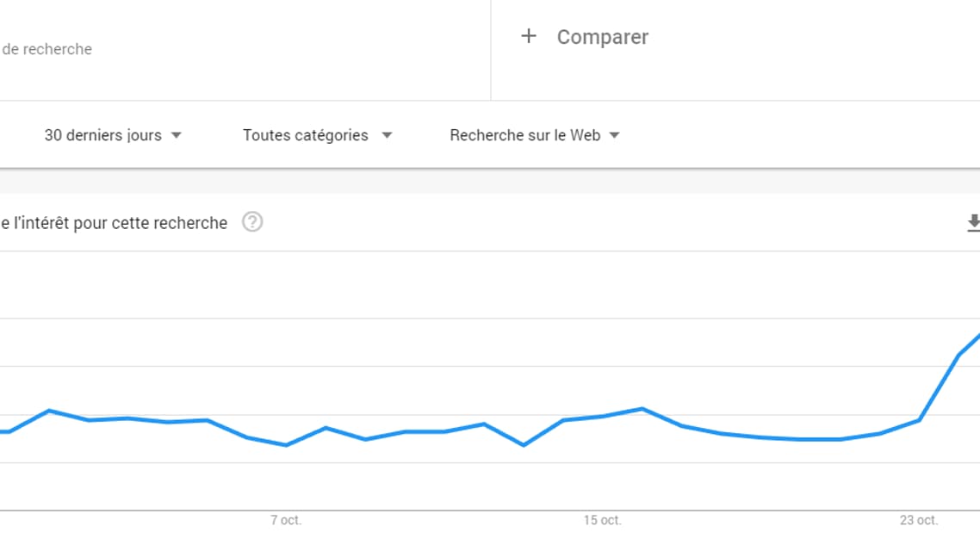Expand the Recherche sur le Web arrow
Screen dimensions: 980x551
tap(614, 135)
